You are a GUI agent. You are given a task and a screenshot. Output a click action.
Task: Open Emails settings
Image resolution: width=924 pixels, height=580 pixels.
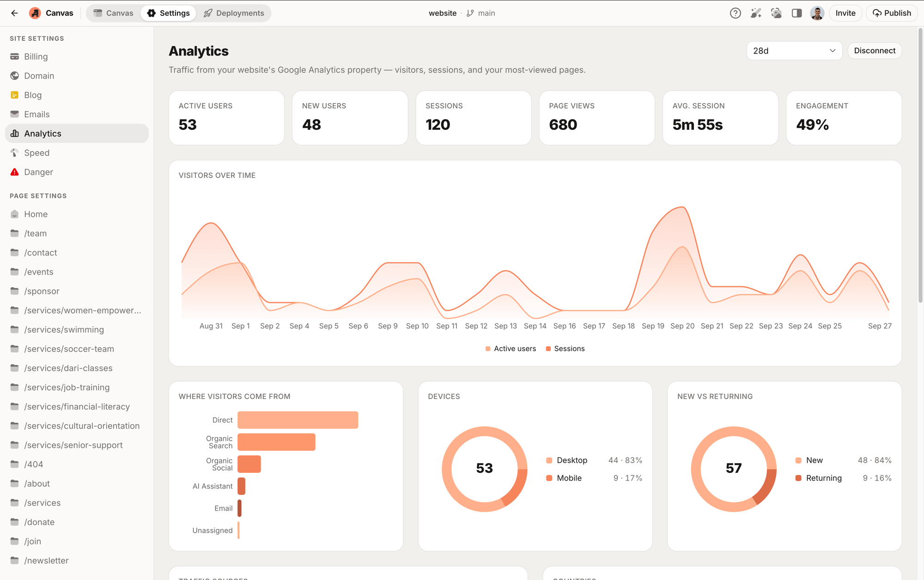click(77, 114)
